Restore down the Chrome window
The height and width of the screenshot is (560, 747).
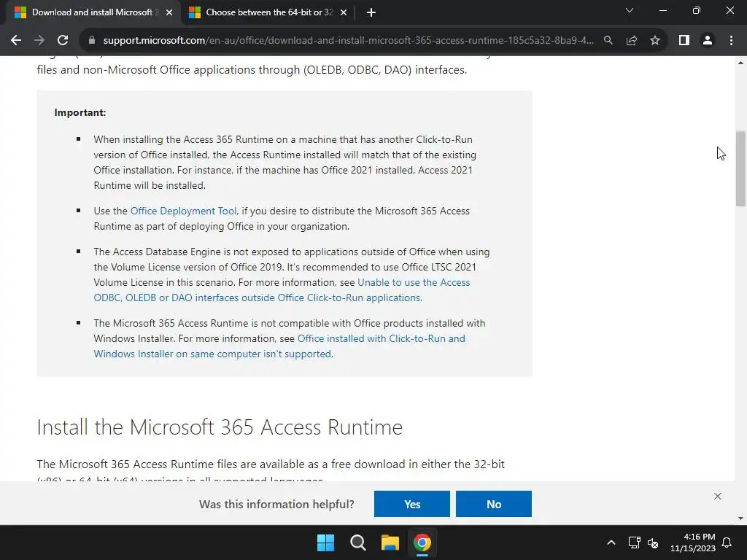click(x=697, y=10)
